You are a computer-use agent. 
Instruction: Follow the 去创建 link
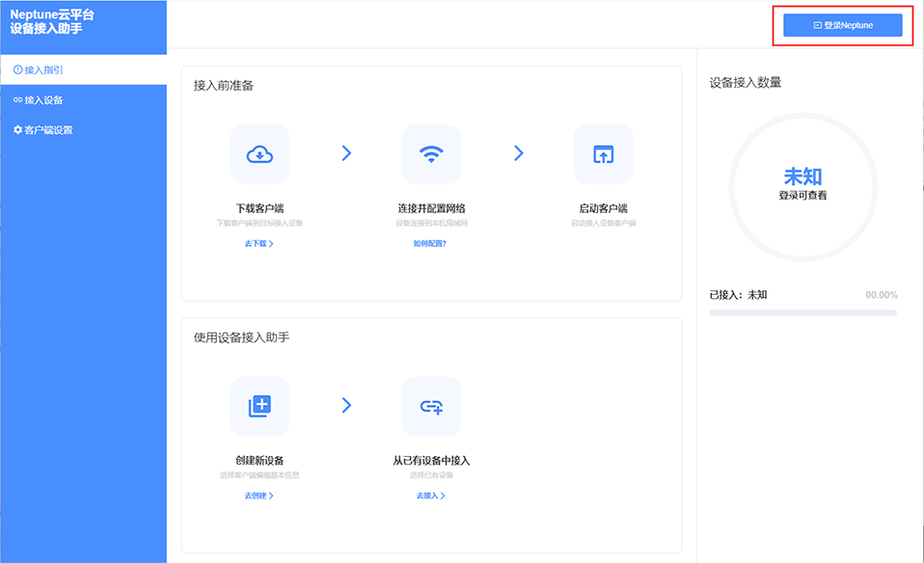(258, 496)
